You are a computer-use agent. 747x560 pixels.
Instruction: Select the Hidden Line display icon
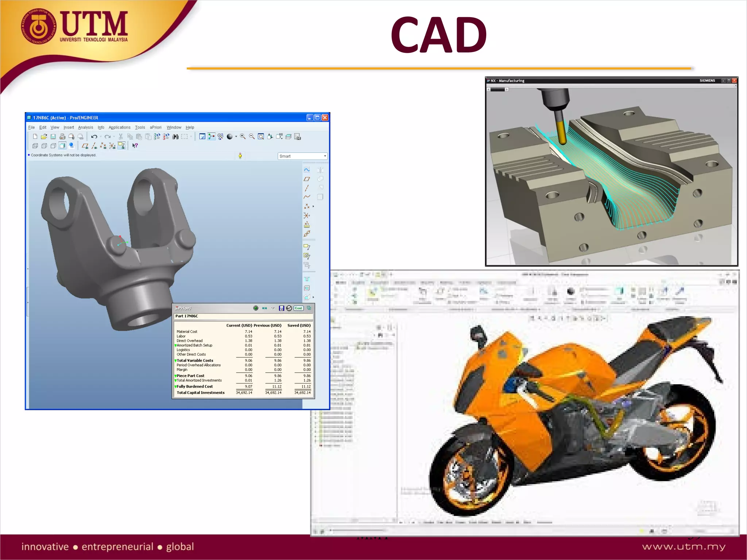tap(44, 146)
